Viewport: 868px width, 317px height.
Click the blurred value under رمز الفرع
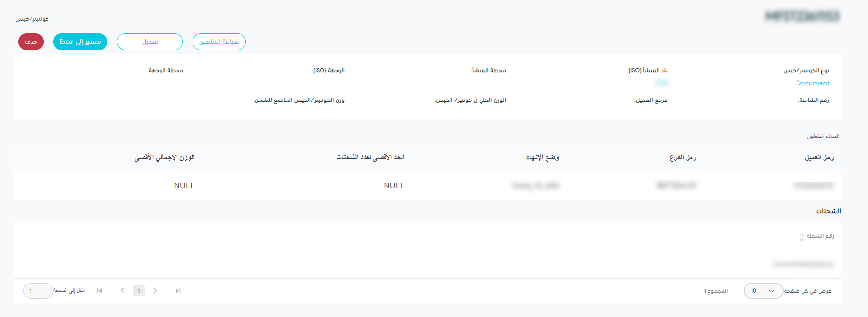[x=676, y=185]
